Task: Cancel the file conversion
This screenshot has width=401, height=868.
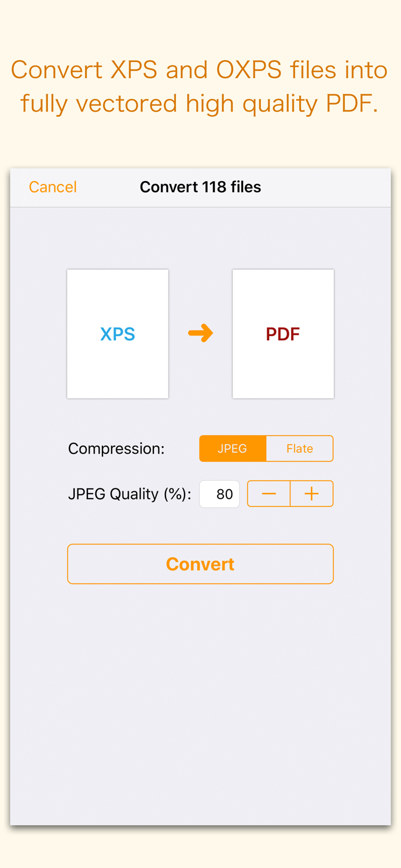Action: (x=53, y=186)
